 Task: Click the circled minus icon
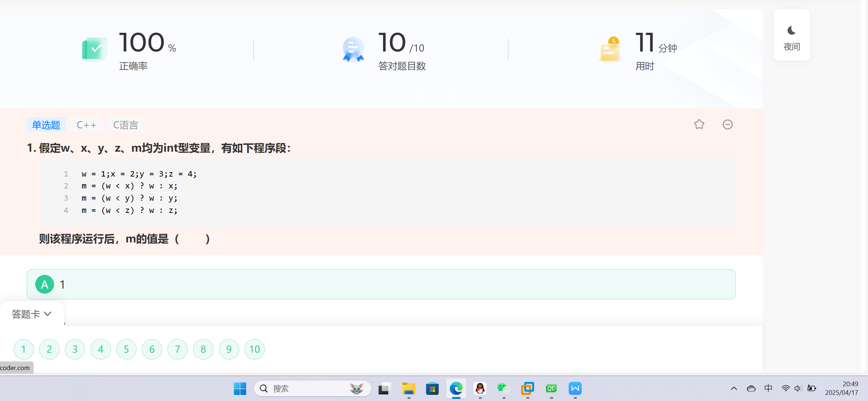coord(728,124)
